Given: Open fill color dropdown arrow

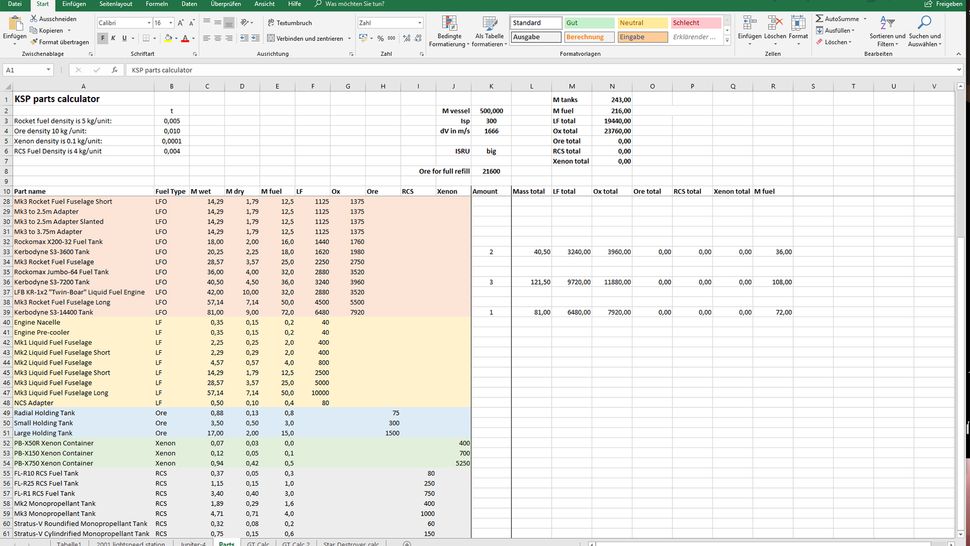Looking at the screenshot, I should [x=176, y=38].
